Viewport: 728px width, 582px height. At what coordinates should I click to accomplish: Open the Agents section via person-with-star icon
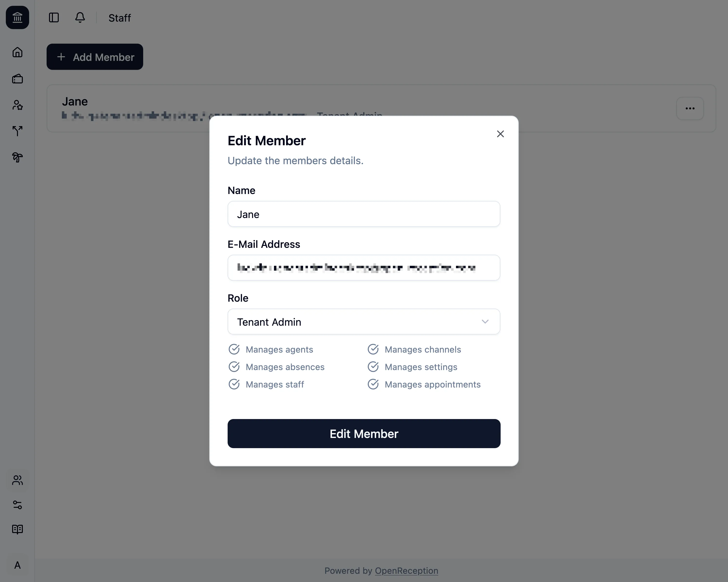click(17, 105)
